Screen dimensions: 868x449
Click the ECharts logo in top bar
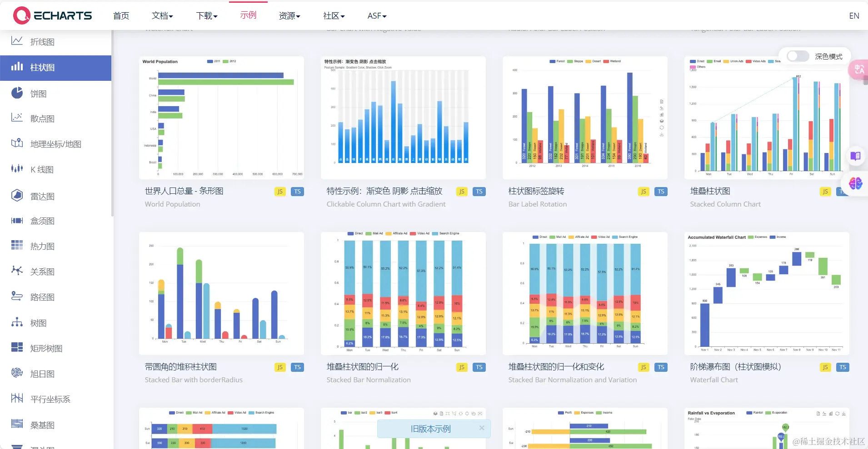pos(51,15)
